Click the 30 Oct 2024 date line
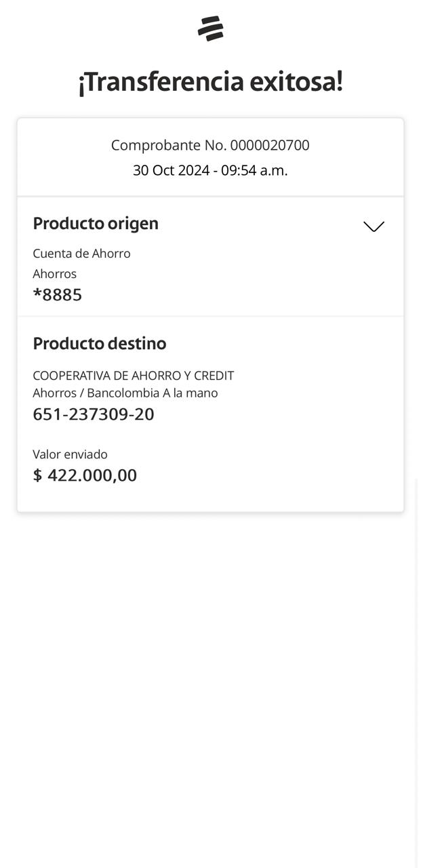This screenshot has height=868, width=421. (210, 170)
